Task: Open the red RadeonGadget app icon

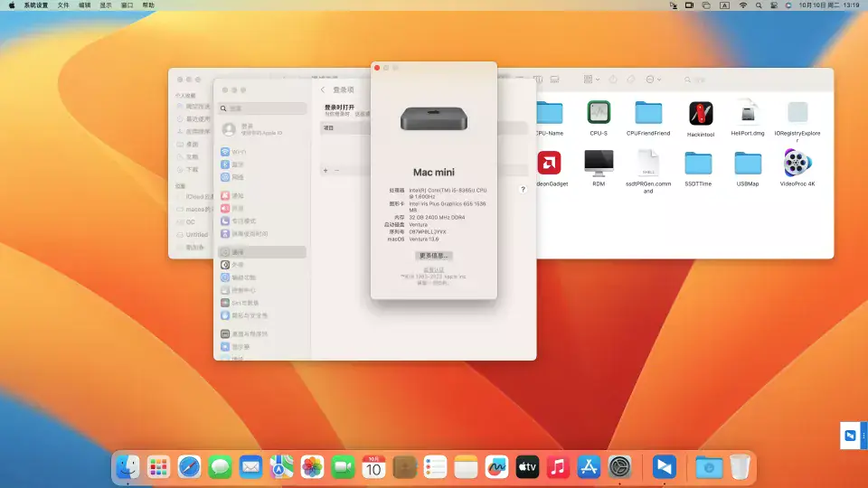Action: click(549, 164)
